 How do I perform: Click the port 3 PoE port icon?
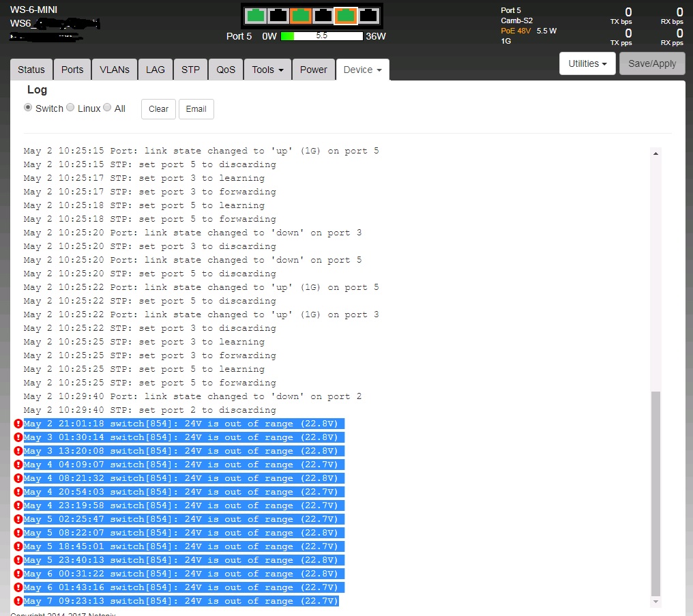tap(301, 16)
